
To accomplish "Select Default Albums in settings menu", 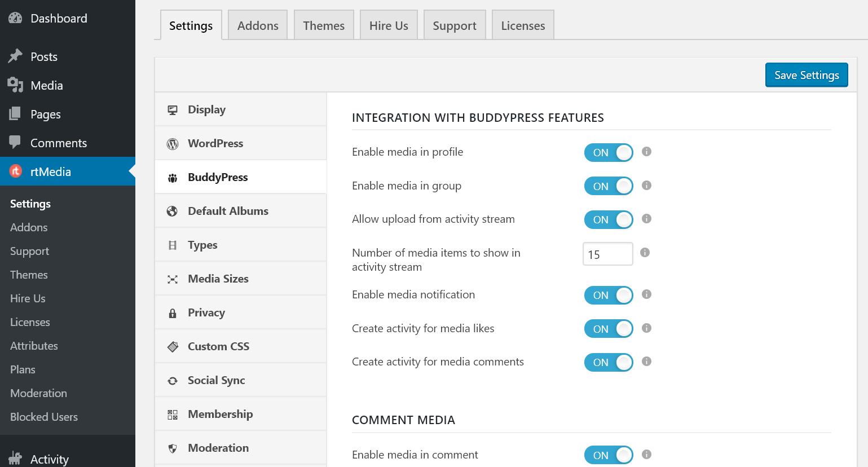I will pos(228,210).
